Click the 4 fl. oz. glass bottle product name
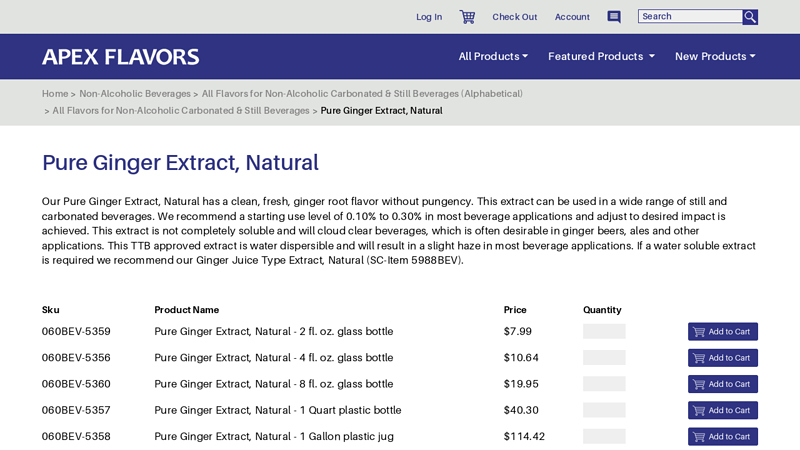The height and width of the screenshot is (450, 800). [273, 358]
